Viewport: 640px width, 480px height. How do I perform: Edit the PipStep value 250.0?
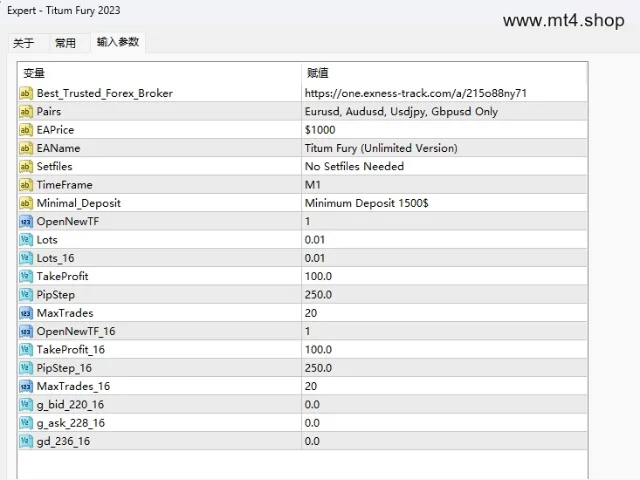[x=444, y=294]
